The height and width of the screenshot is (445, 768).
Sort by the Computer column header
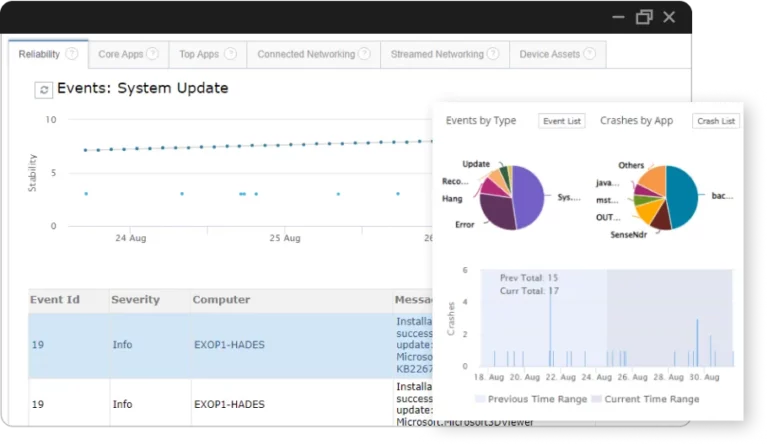(221, 300)
